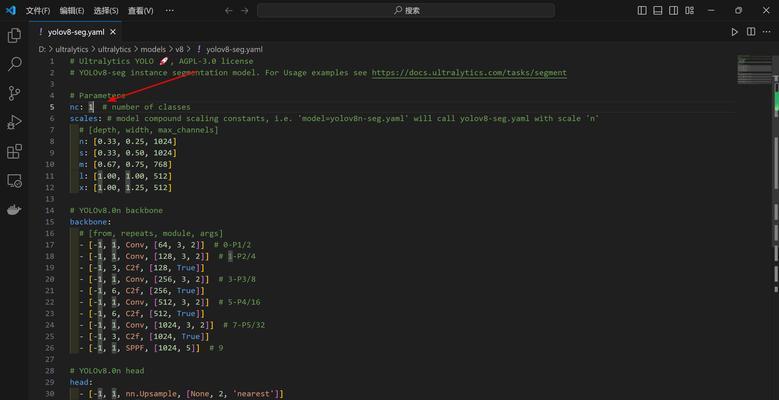Split the editor to the right
The width and height of the screenshot is (779, 400).
click(751, 32)
